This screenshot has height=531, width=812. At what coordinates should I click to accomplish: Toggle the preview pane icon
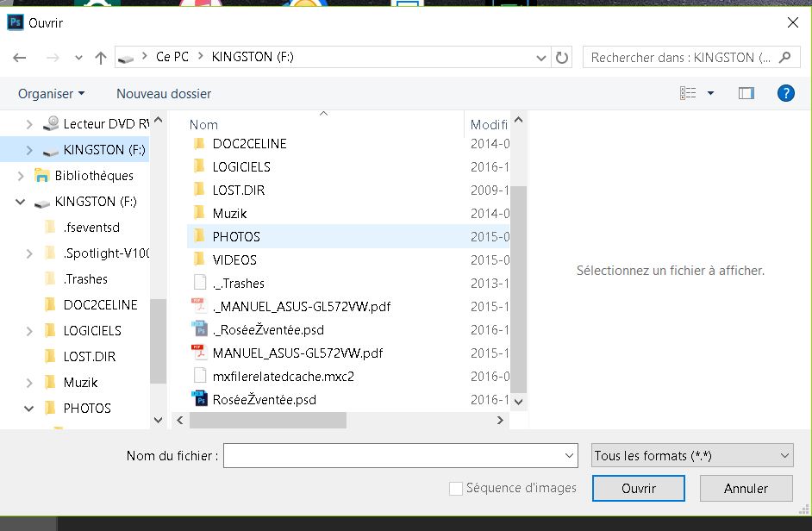(x=746, y=93)
